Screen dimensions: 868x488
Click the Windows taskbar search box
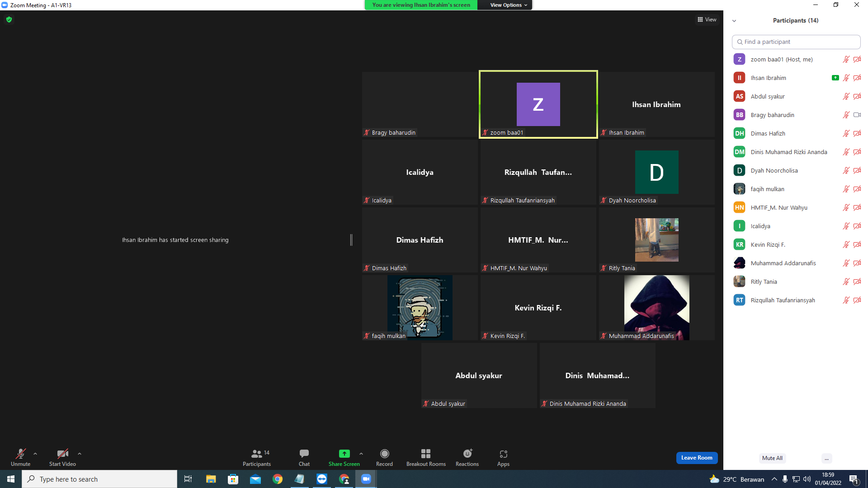(99, 479)
